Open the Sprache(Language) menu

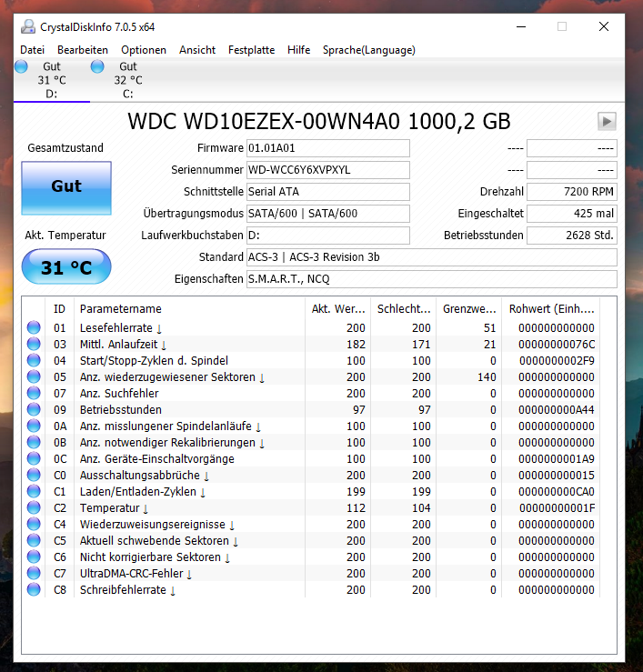[x=369, y=50]
